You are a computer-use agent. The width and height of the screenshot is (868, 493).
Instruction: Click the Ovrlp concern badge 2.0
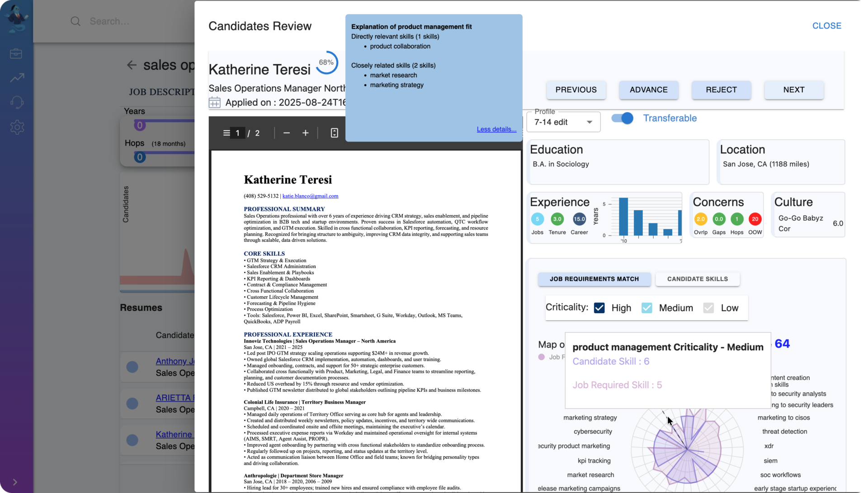[x=701, y=219]
